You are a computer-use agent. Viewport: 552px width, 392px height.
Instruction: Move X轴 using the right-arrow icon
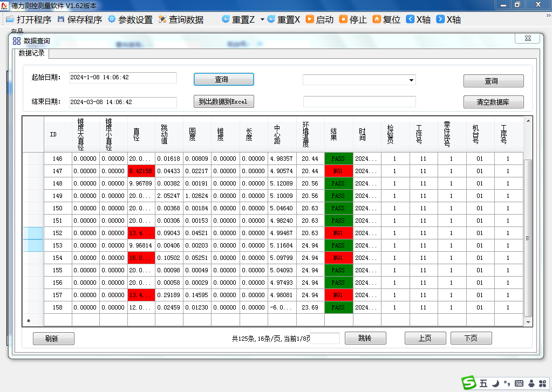pyautogui.click(x=440, y=19)
